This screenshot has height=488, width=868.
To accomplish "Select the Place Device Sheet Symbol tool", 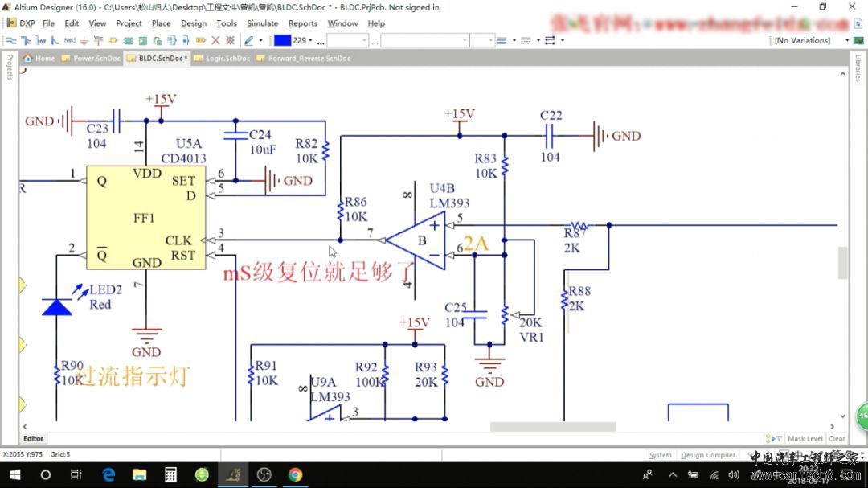I will tap(158, 40).
